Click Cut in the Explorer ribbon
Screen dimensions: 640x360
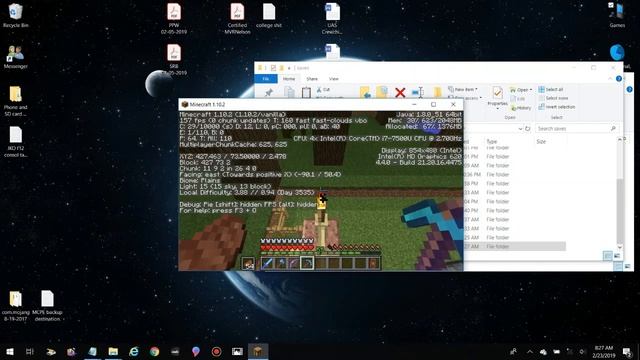coord(323,89)
